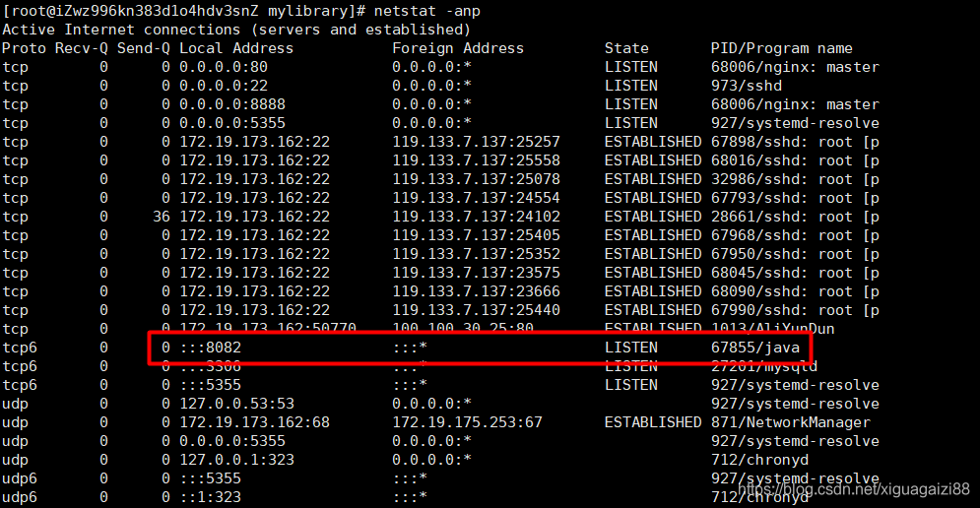Select local address 0.0.0.0:22
Screen dimensions: 980x508
click(x=224, y=86)
